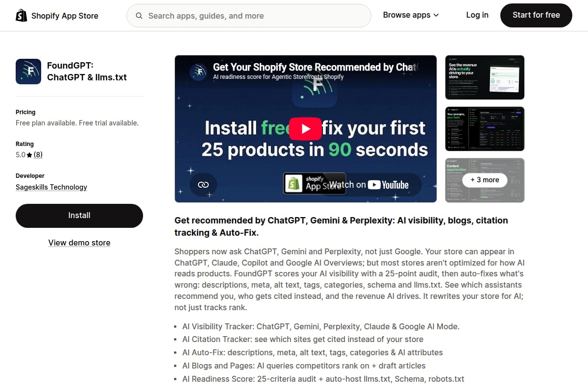Click the Get recommended by ChatGPT heading

[x=341, y=226]
